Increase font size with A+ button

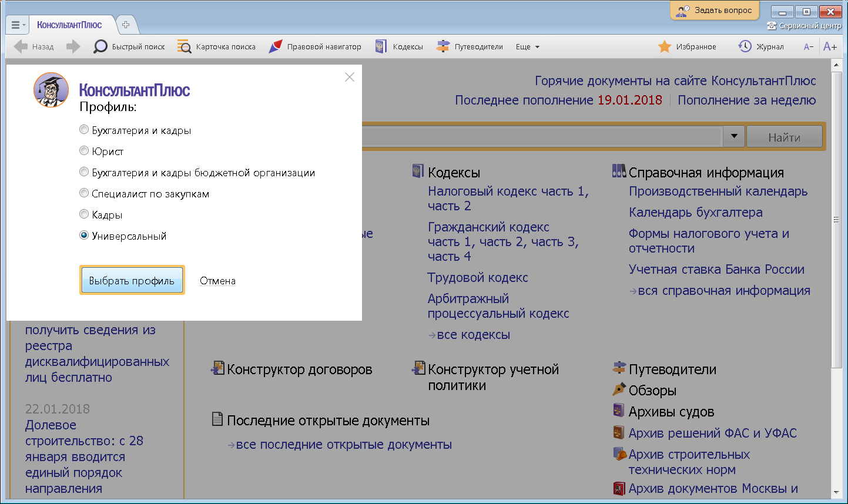[830, 46]
